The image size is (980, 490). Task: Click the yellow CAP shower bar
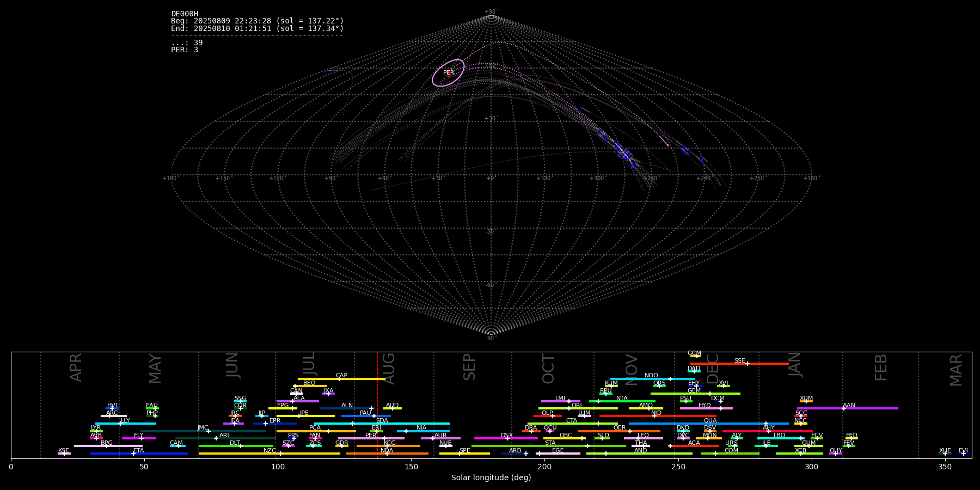point(341,379)
